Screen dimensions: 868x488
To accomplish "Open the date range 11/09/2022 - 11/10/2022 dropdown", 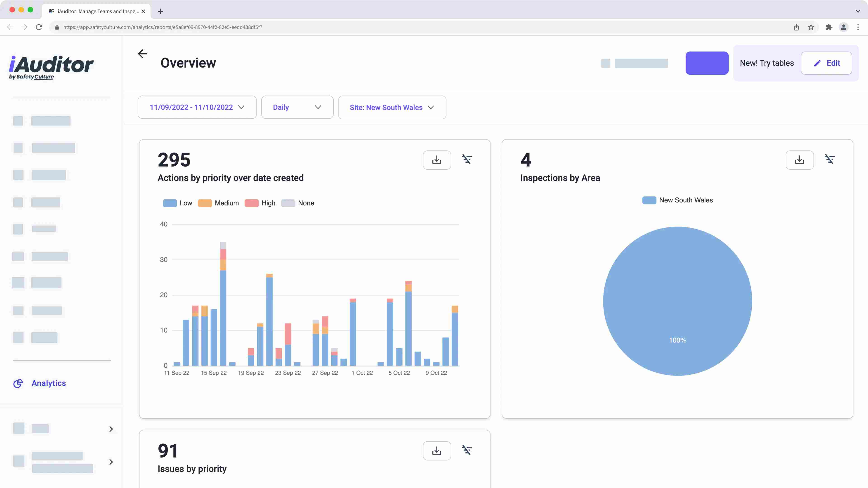I will tap(197, 108).
